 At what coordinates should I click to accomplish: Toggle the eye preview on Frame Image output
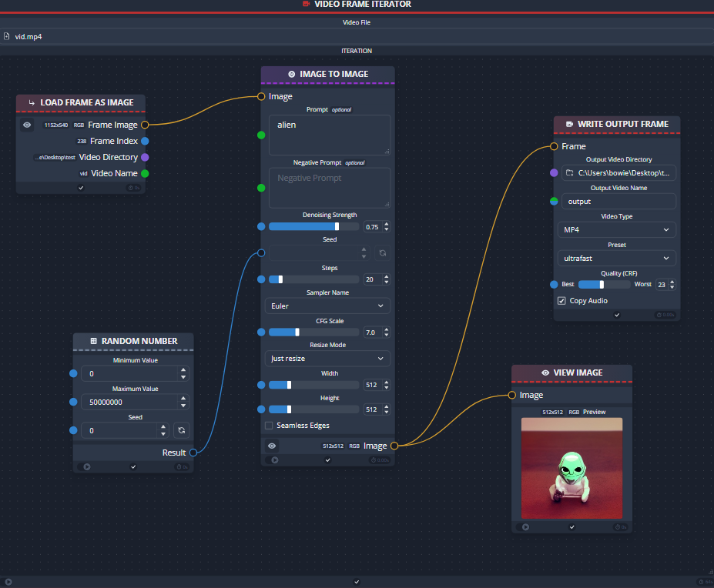pos(26,125)
